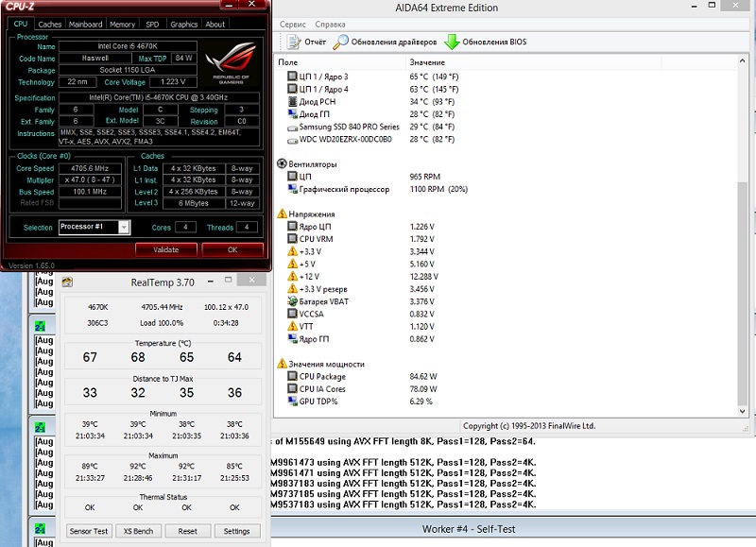Click the magnifier icon for Обновления драйверов
Image resolution: width=756 pixels, height=547 pixels.
(340, 42)
